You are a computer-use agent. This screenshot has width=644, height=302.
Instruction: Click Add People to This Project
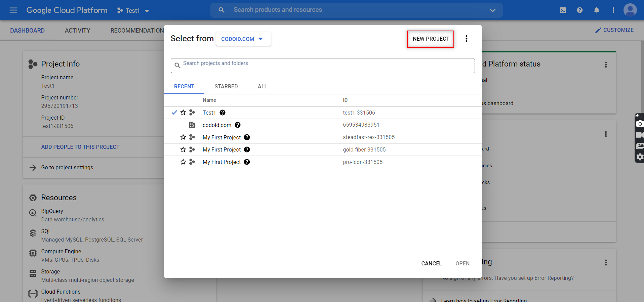[x=80, y=147]
